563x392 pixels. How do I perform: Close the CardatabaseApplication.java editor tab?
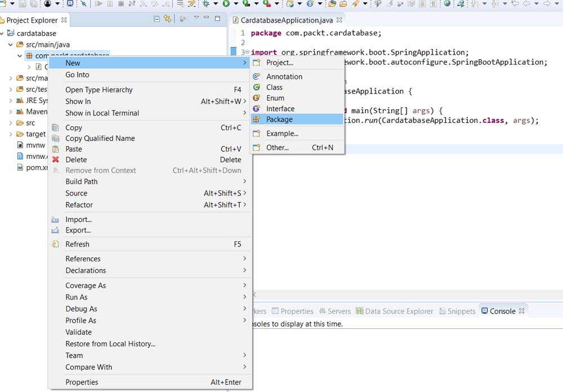click(x=339, y=20)
